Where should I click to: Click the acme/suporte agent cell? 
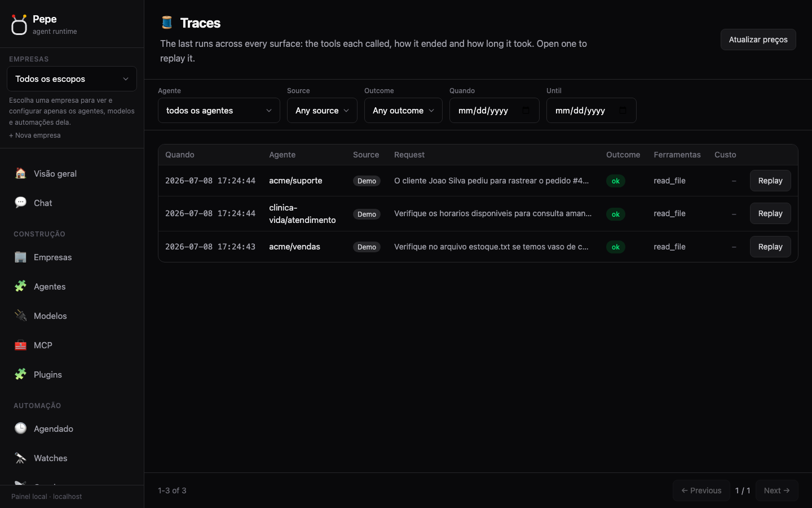(295, 181)
